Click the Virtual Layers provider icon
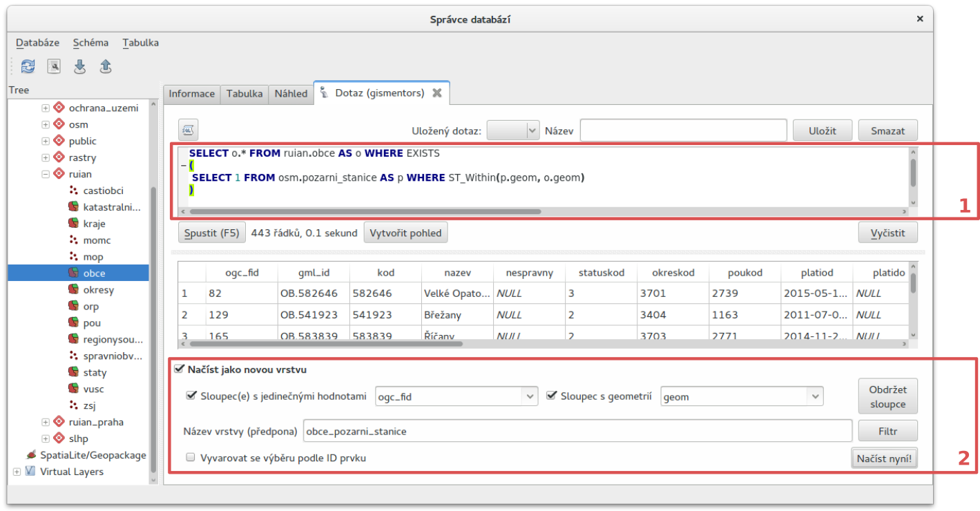 (x=30, y=472)
